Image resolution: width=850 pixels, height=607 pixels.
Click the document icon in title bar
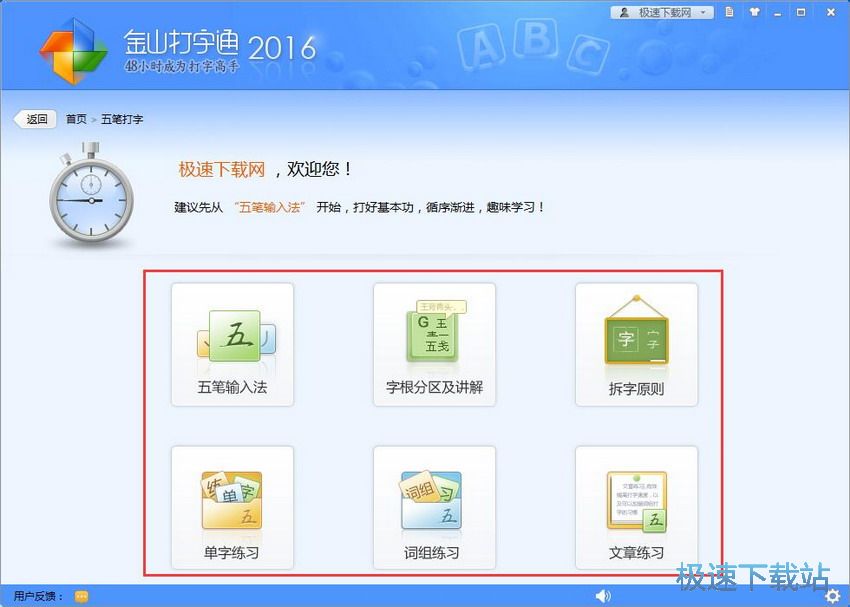pyautogui.click(x=730, y=12)
